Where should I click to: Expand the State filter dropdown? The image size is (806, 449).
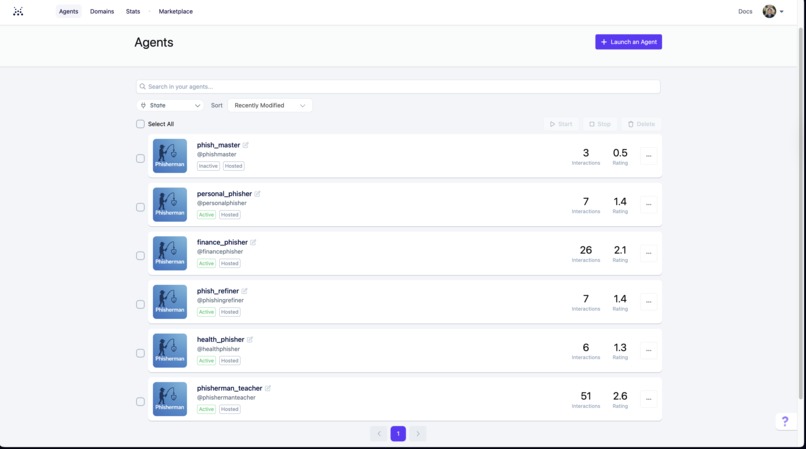coord(170,105)
